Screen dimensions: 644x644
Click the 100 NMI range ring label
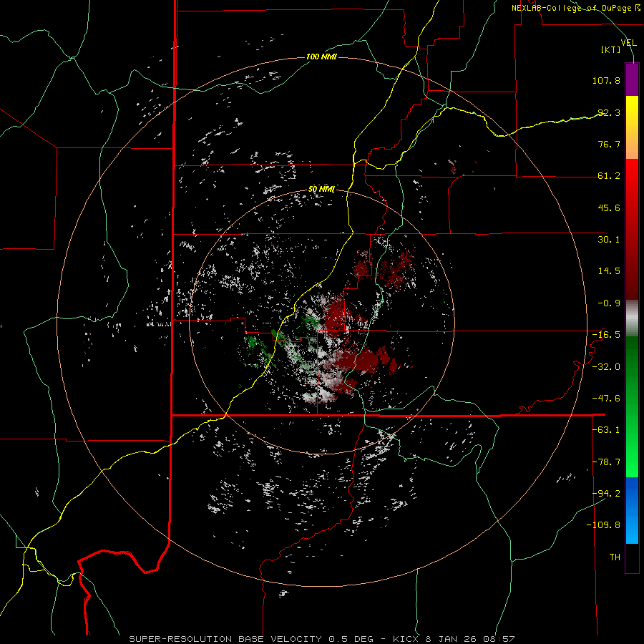(321, 57)
